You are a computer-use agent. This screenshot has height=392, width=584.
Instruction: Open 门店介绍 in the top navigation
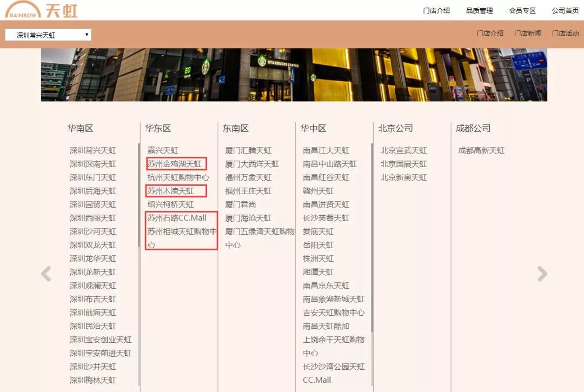436,11
